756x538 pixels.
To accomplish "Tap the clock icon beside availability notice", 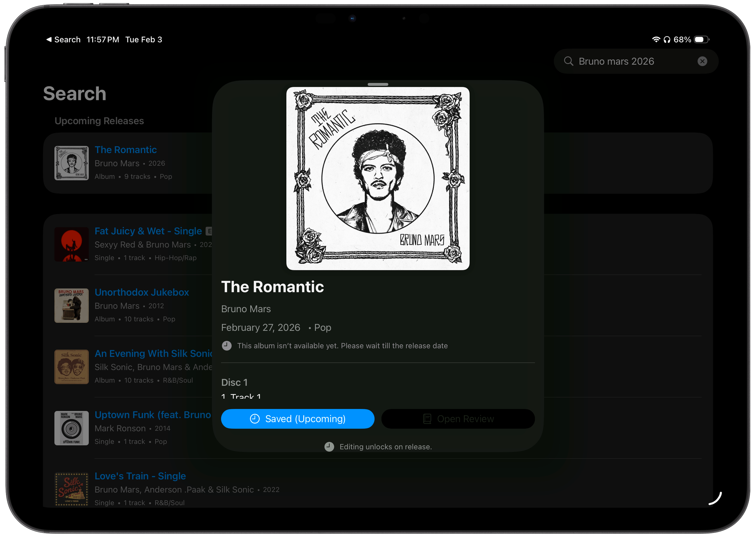I will pos(227,346).
